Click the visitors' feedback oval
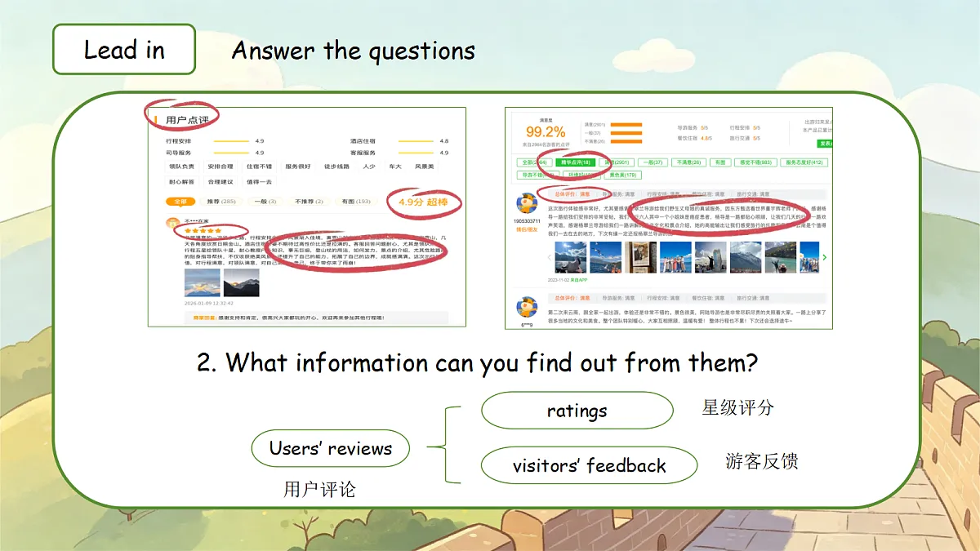Viewport: 980px width, 551px height. [589, 465]
